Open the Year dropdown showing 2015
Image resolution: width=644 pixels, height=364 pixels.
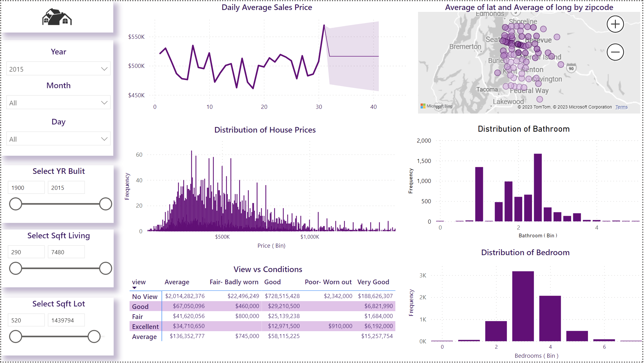(x=59, y=69)
